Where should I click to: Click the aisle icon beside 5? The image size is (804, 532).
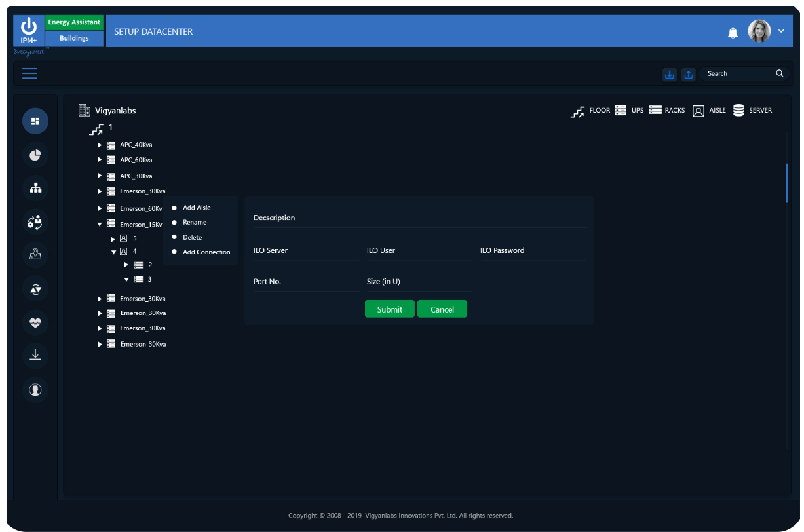tap(123, 238)
